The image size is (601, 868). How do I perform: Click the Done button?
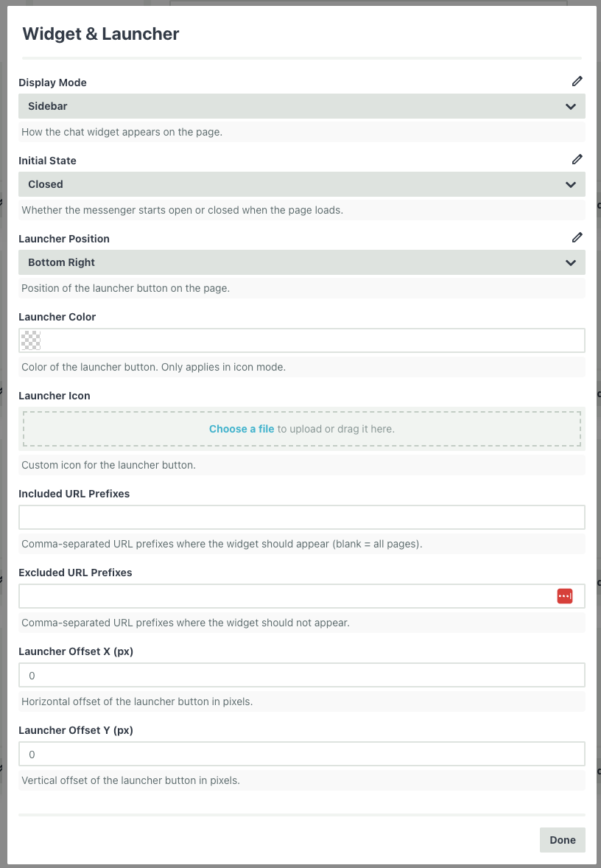pos(562,840)
